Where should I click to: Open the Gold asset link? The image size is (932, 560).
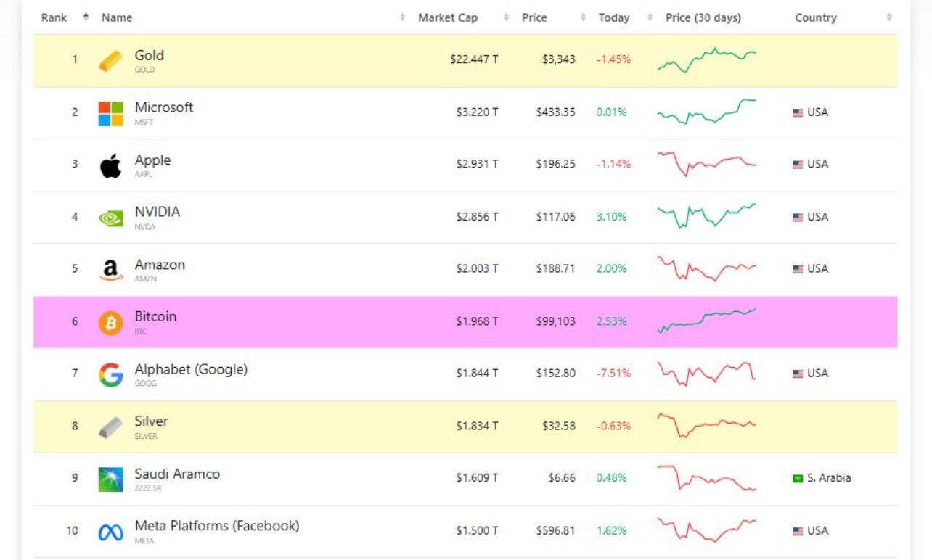pyautogui.click(x=150, y=55)
